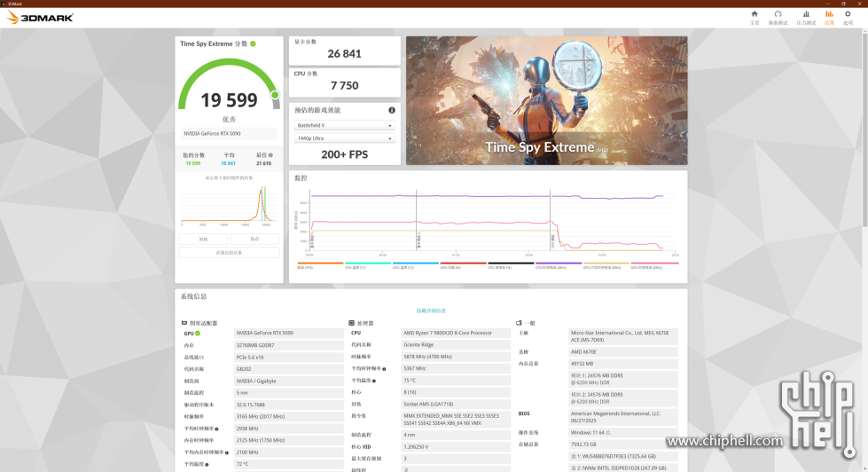The height and width of the screenshot is (472, 868).
Task: Toggle the GPU temperature blue legend
Action: [x=416, y=265]
